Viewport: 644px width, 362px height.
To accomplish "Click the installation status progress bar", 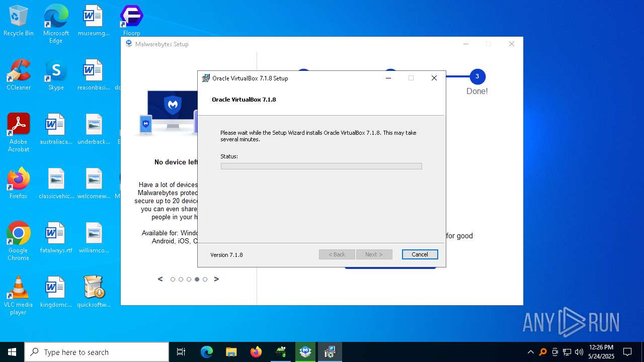I will (x=321, y=166).
